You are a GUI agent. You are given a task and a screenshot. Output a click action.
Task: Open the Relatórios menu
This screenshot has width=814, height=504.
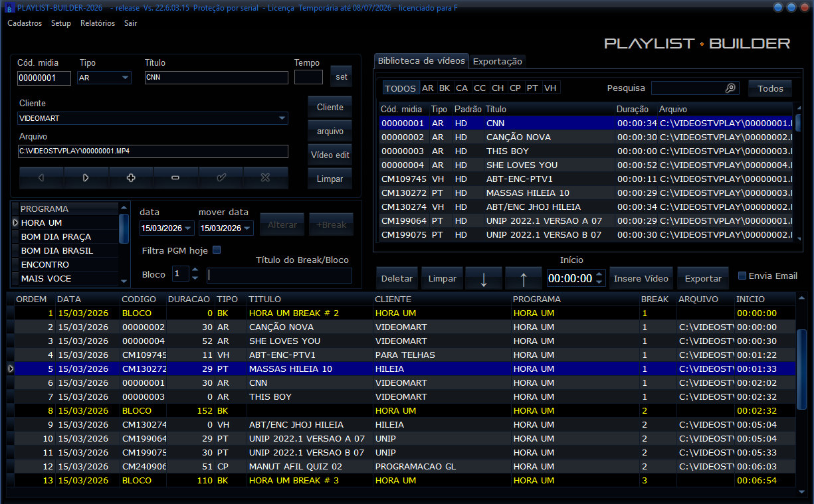pyautogui.click(x=97, y=23)
